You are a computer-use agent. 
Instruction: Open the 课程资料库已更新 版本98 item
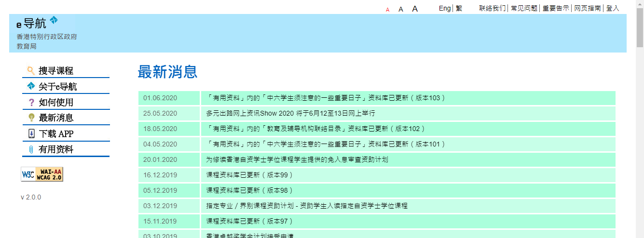(x=249, y=190)
